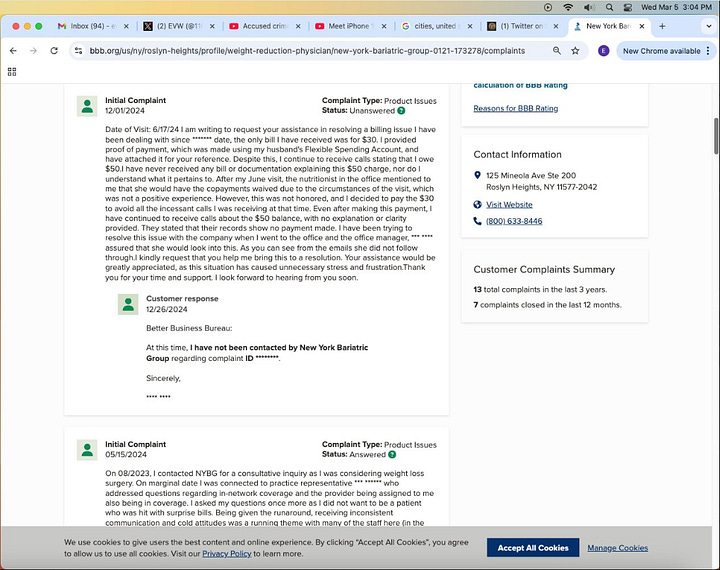The height and width of the screenshot is (570, 720).
Task: Open calculation of BBB Rating link
Action: pyautogui.click(x=520, y=85)
